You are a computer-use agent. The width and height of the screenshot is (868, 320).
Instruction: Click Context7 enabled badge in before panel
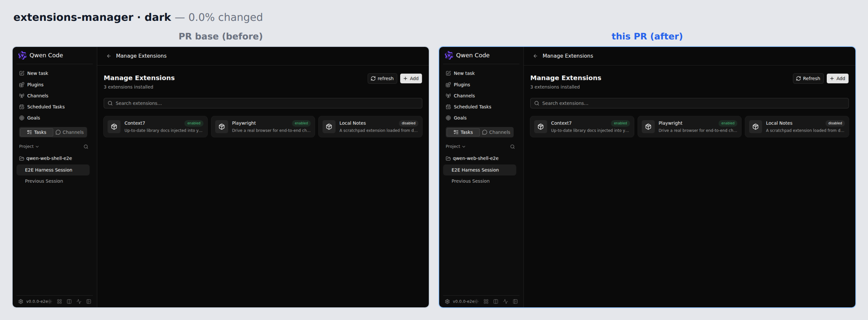(194, 123)
